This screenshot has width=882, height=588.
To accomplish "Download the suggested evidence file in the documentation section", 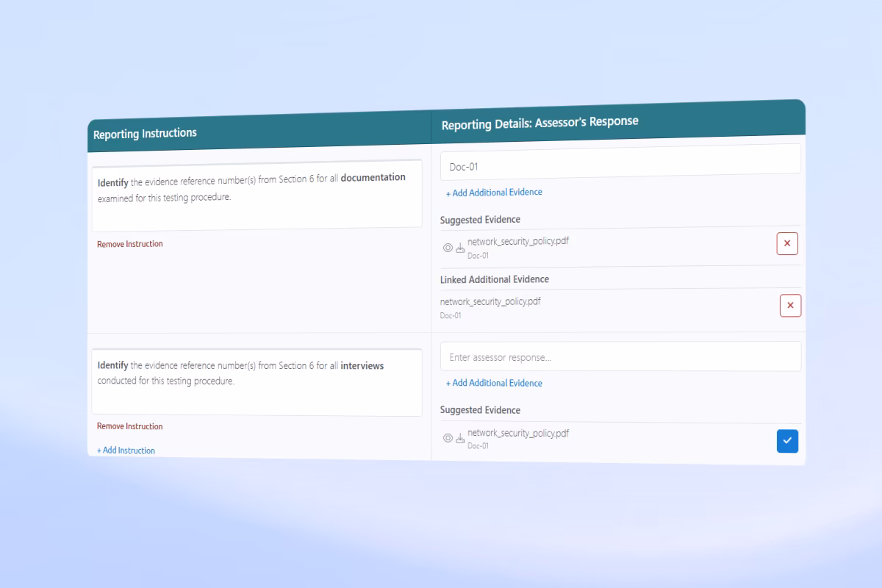I will pos(461,248).
